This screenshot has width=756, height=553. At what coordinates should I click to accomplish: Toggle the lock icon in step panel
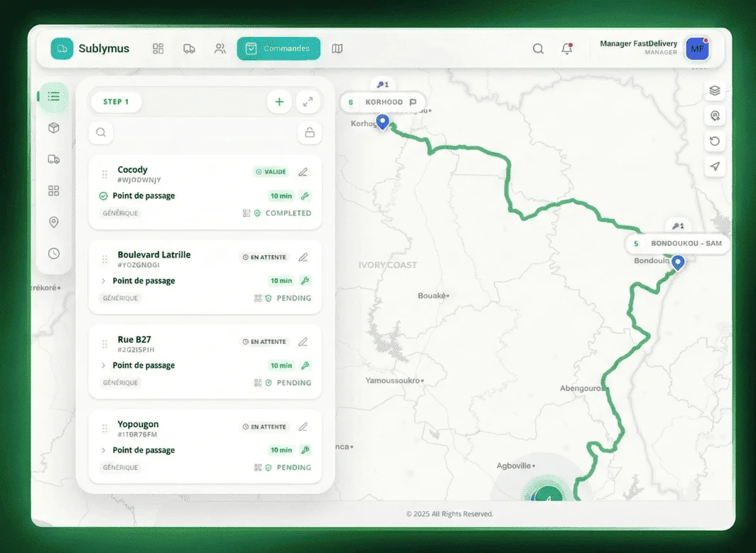[309, 132]
